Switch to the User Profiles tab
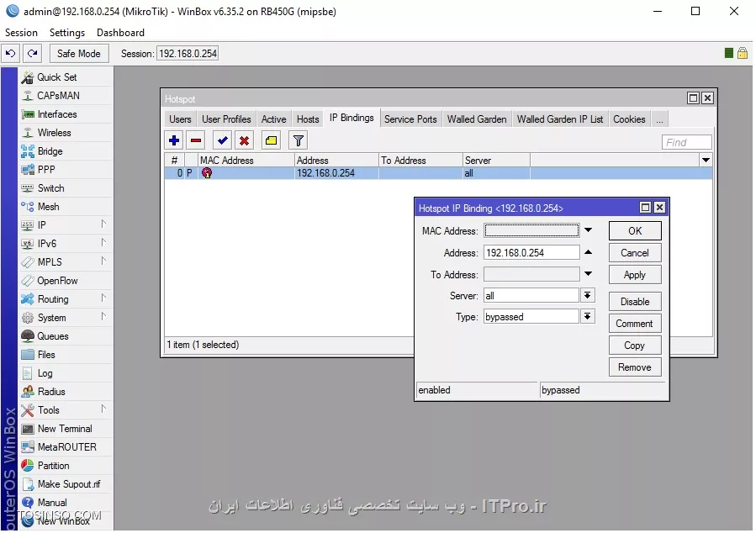This screenshot has height=533, width=756. pyautogui.click(x=226, y=119)
